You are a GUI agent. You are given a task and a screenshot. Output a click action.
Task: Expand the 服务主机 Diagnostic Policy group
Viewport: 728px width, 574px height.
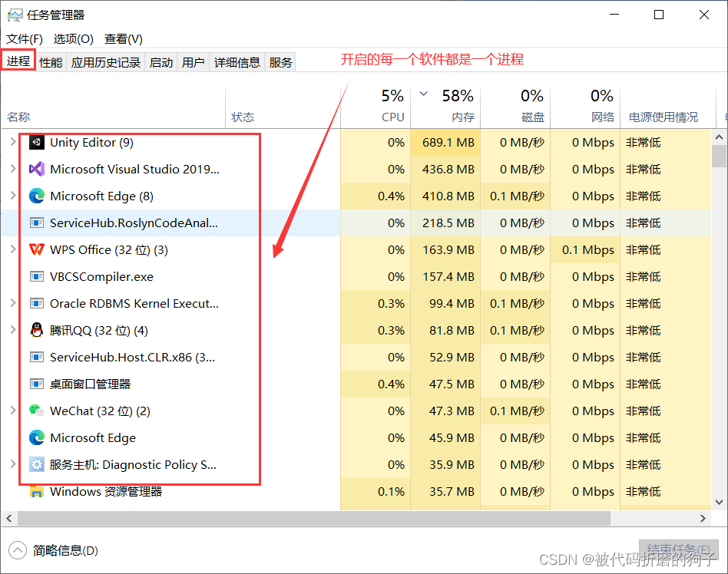[x=13, y=464]
